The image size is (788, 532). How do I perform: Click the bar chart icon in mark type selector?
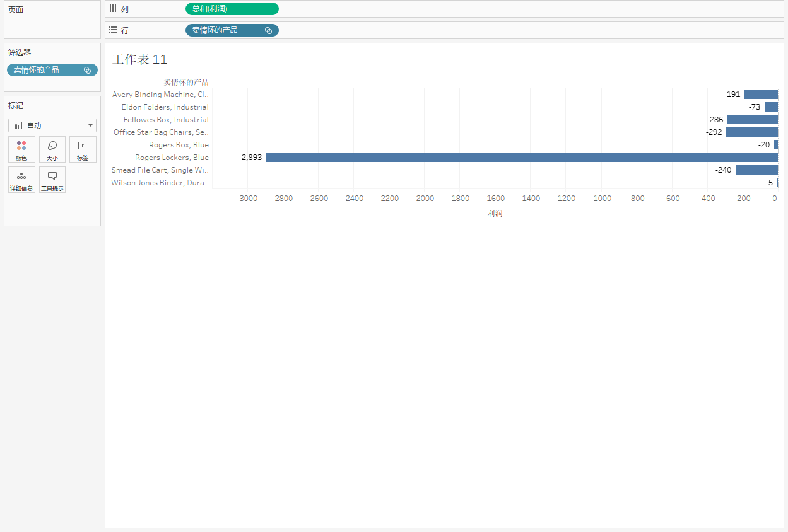[x=19, y=125]
